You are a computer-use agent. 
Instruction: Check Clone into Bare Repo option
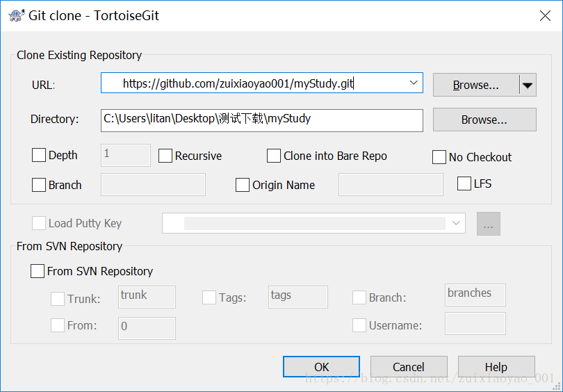(274, 156)
